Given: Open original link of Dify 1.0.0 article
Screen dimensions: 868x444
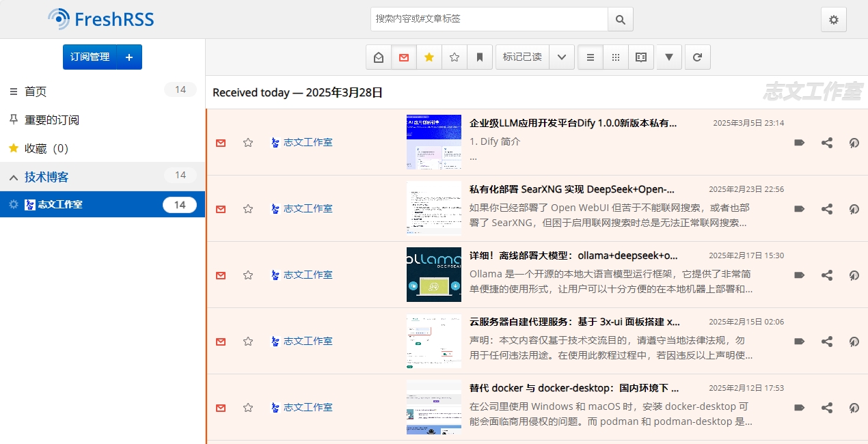Looking at the screenshot, I should (x=854, y=143).
